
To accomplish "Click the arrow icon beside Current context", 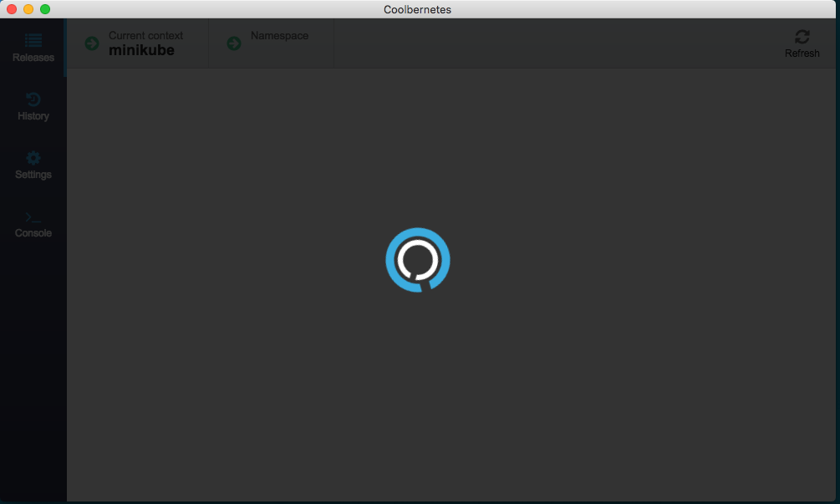I will [x=90, y=43].
